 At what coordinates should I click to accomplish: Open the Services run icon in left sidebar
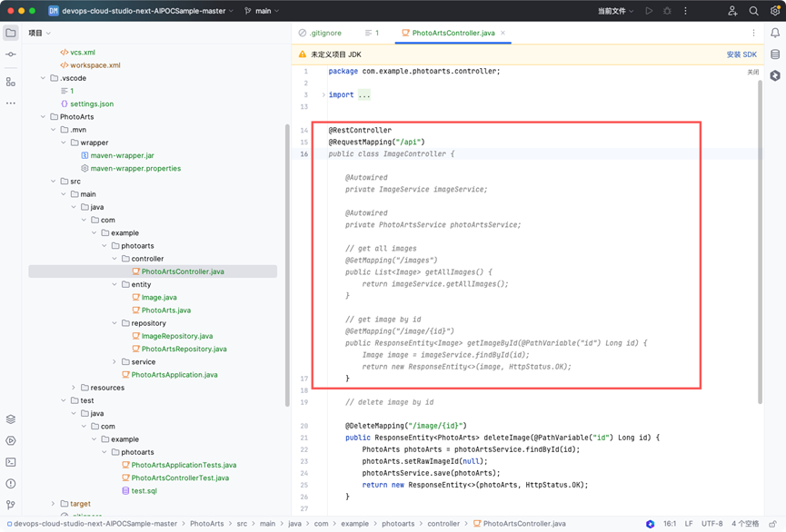(x=11, y=441)
